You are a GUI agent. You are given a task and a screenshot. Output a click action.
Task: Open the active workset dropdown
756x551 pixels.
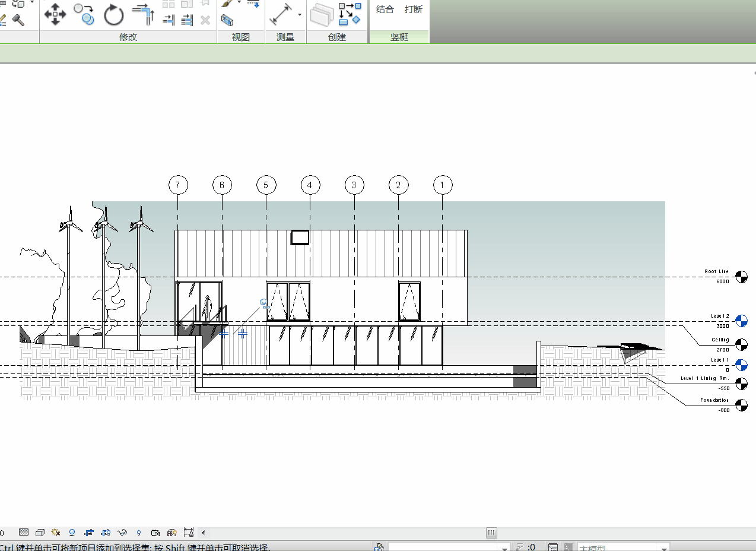pos(449,547)
